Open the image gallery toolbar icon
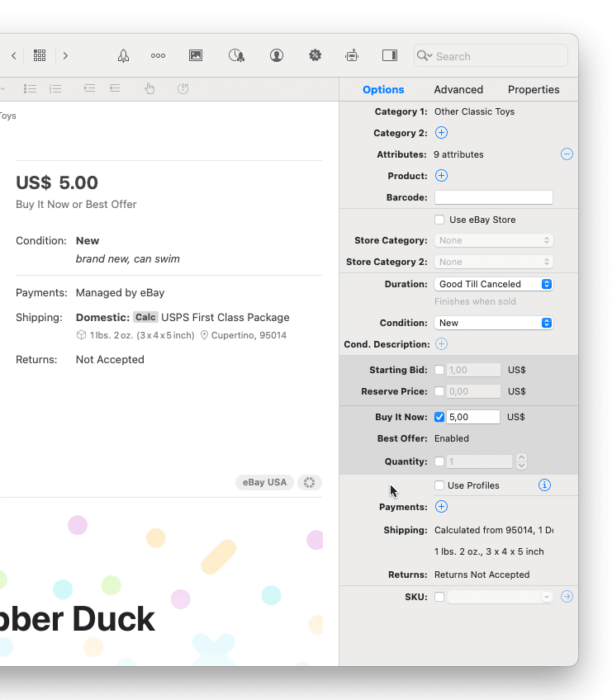The height and width of the screenshot is (700, 612). (x=196, y=55)
